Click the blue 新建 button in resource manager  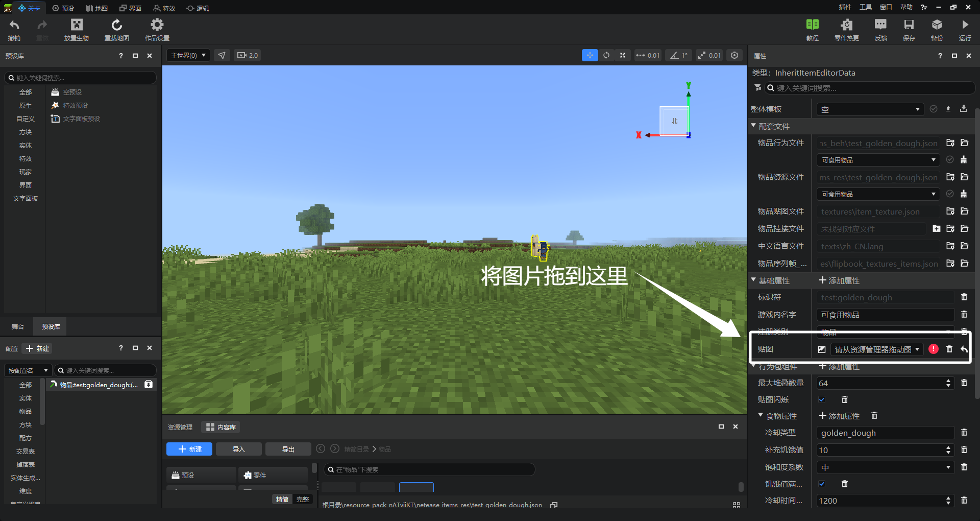[189, 449]
